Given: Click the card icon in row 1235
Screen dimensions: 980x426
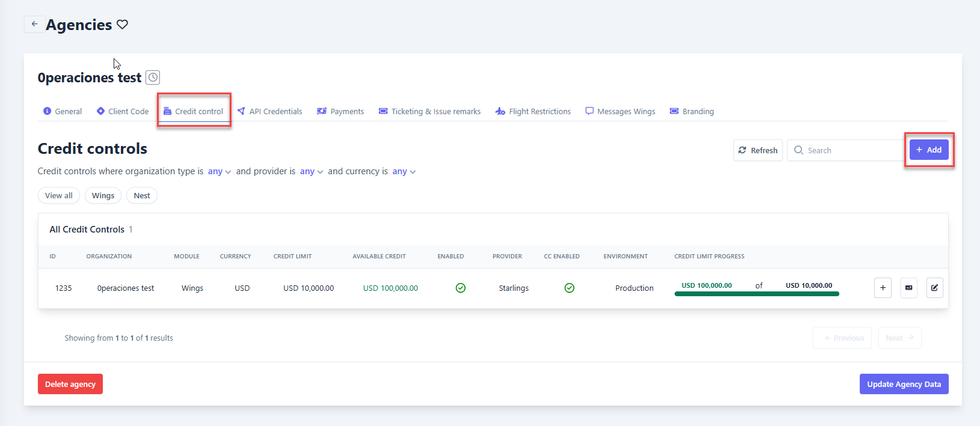Looking at the screenshot, I should 908,288.
